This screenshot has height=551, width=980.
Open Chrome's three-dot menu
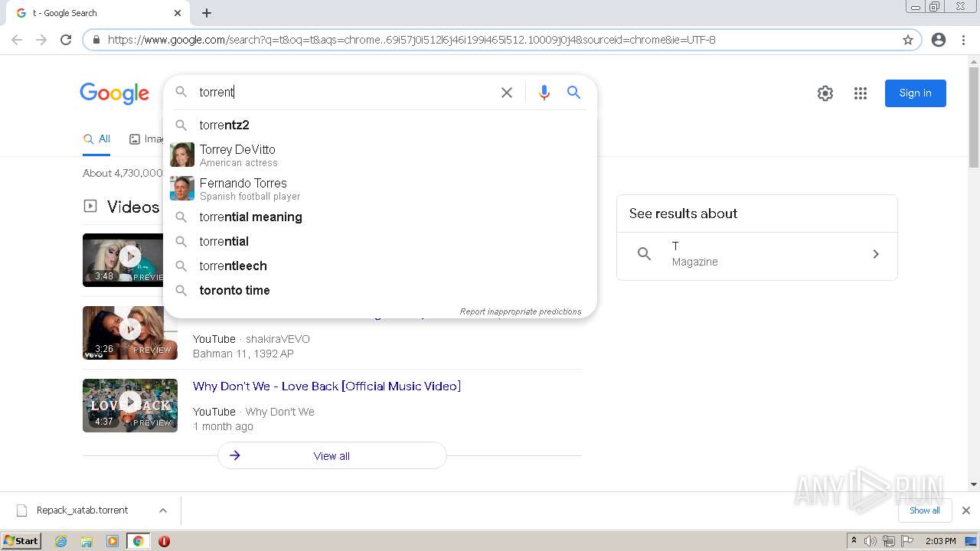[x=963, y=40]
